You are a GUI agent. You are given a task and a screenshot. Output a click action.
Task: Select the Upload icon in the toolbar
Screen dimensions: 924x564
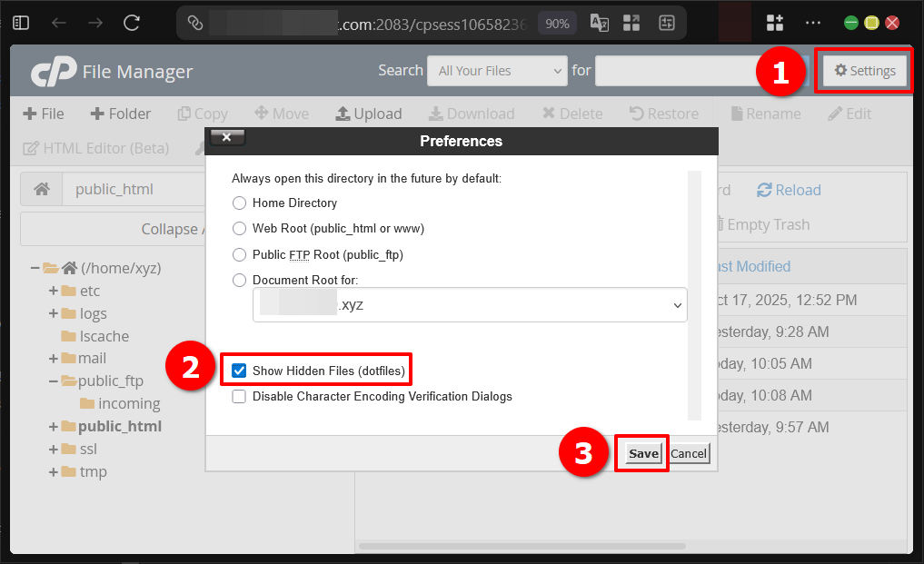coord(369,114)
